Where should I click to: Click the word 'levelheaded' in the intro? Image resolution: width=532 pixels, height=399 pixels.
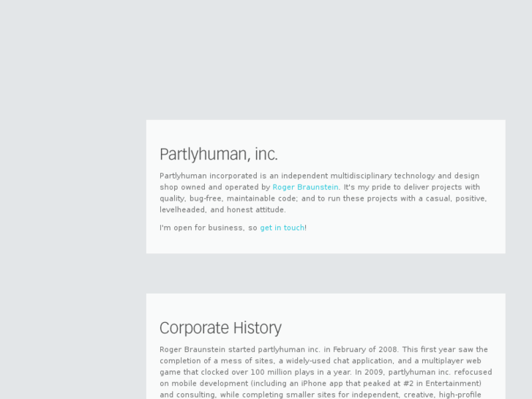click(181, 210)
